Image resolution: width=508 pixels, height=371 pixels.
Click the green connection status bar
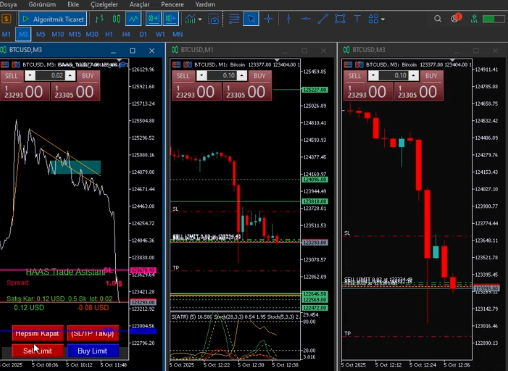point(493,19)
